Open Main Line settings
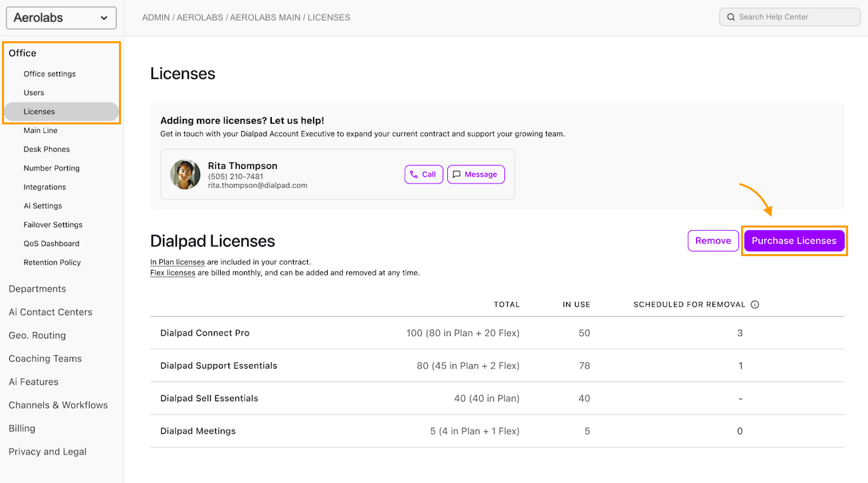The height and width of the screenshot is (483, 868). pos(41,130)
